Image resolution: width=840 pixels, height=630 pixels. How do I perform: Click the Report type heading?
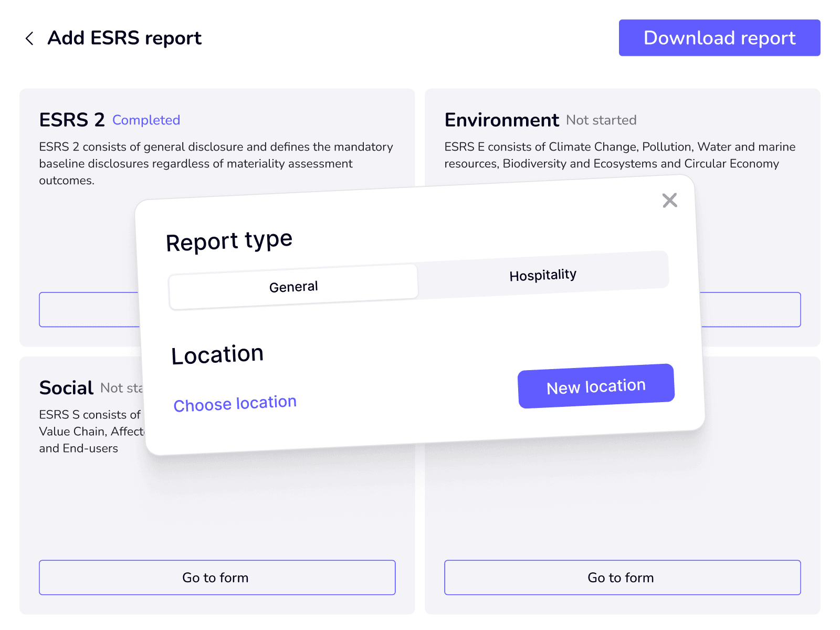pos(229,241)
